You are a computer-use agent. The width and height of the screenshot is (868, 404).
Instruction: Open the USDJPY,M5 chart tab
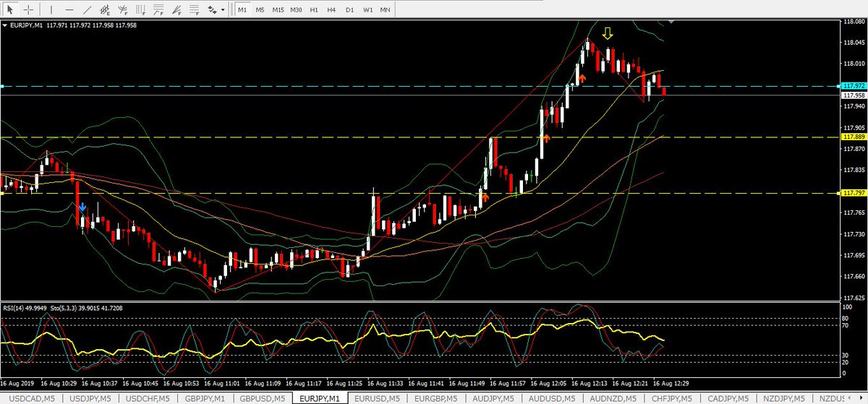pyautogui.click(x=89, y=398)
